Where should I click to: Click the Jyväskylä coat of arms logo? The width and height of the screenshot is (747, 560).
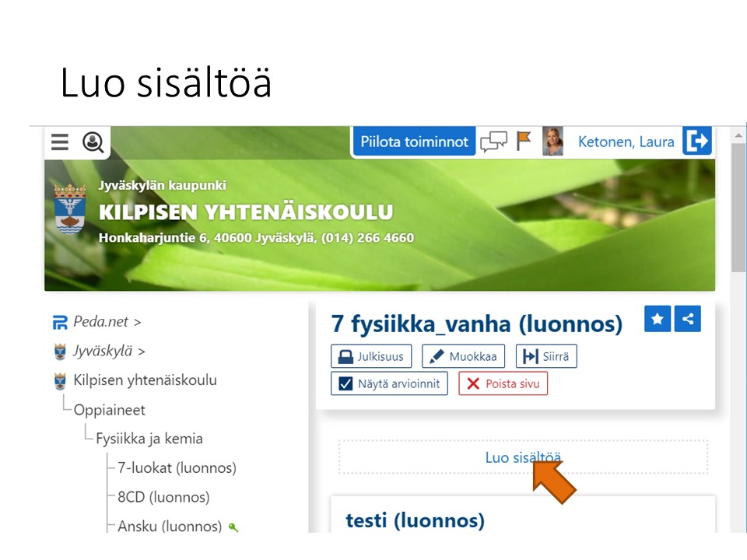tap(70, 208)
